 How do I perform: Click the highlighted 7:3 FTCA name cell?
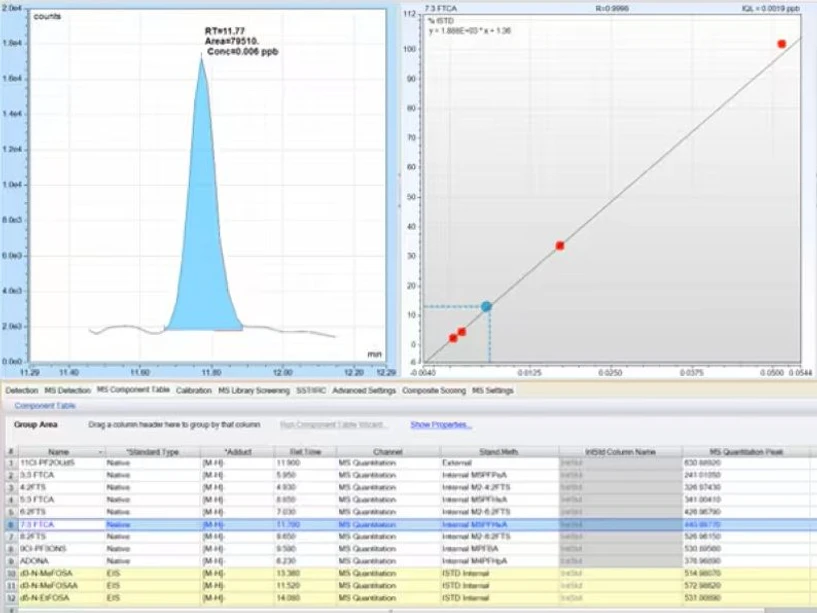coord(61,524)
